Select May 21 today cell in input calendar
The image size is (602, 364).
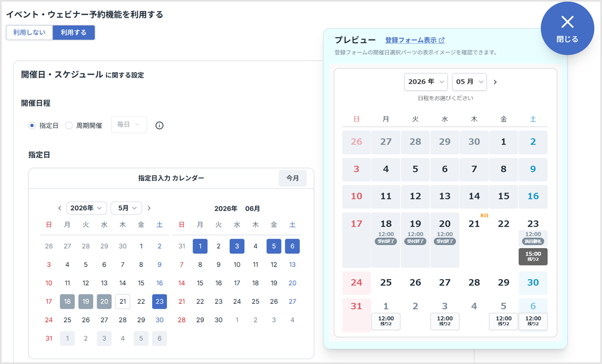(123, 302)
